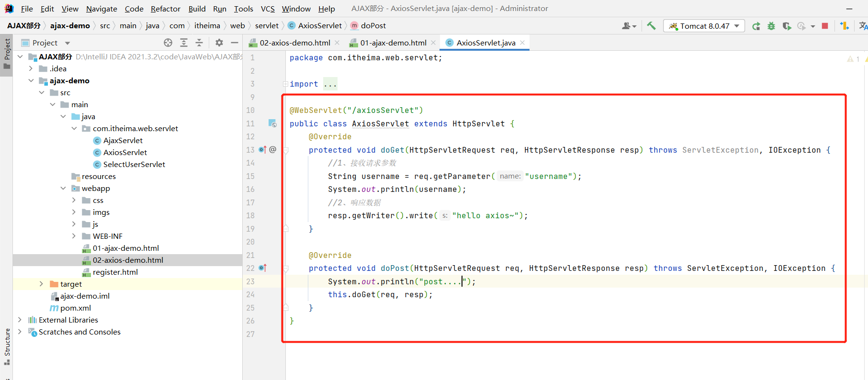Click the gutter icon on line 11
Viewport: 868px width, 380px height.
272,123
